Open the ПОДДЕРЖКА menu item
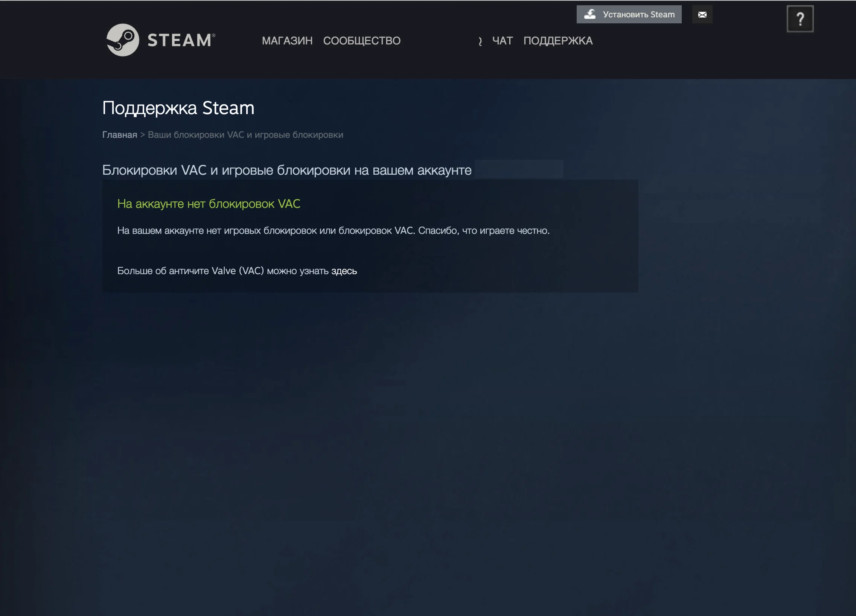Image resolution: width=856 pixels, height=616 pixels. pyautogui.click(x=557, y=41)
